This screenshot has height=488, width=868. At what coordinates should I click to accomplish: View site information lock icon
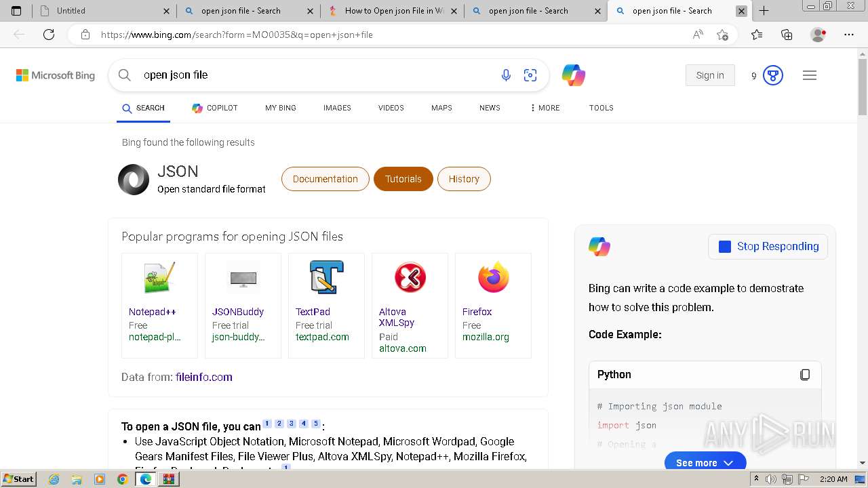(x=85, y=35)
